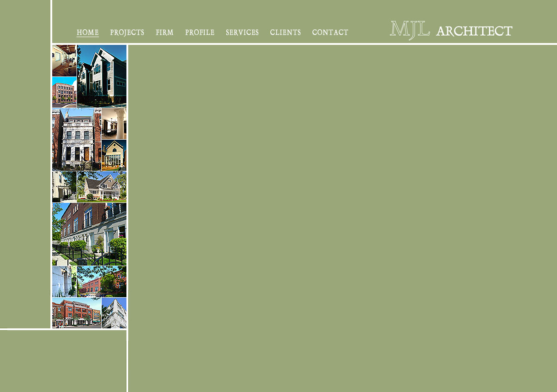The height and width of the screenshot is (392, 557).
Task: Click the CONTACT menu link
Action: [330, 33]
